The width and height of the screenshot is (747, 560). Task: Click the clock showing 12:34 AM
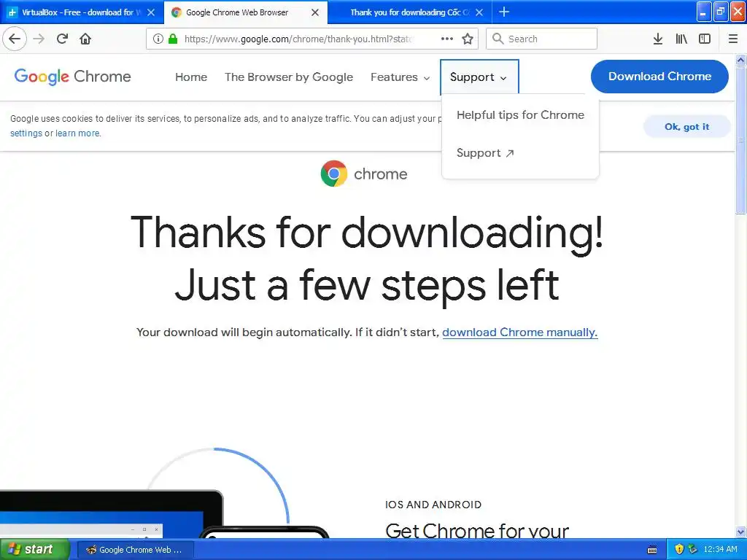(x=720, y=549)
